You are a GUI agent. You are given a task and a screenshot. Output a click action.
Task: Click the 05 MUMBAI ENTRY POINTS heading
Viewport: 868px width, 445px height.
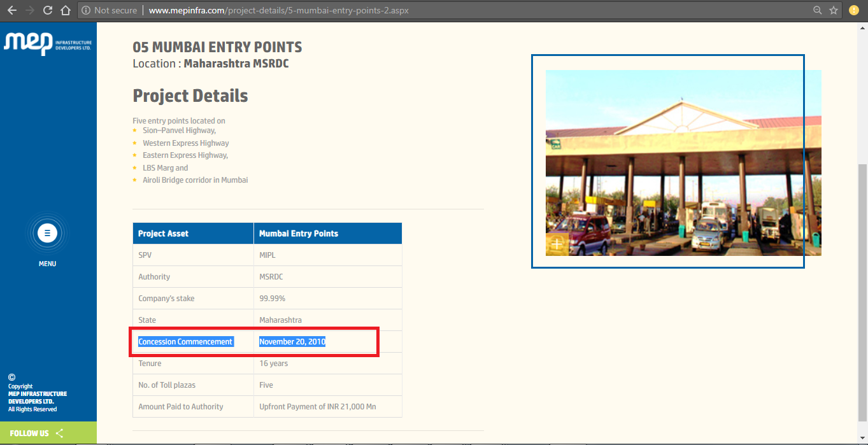click(x=217, y=47)
